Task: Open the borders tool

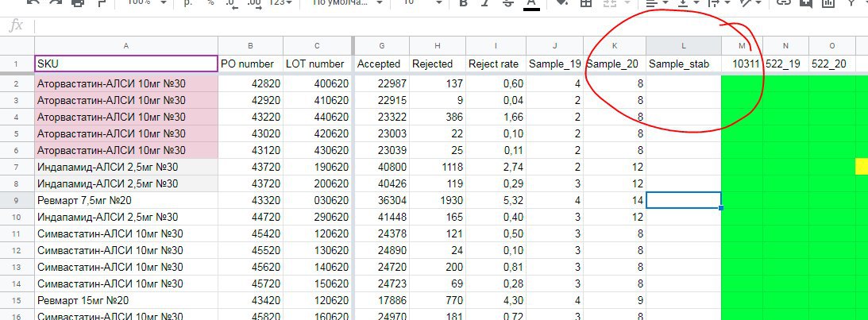Action: coord(586,3)
